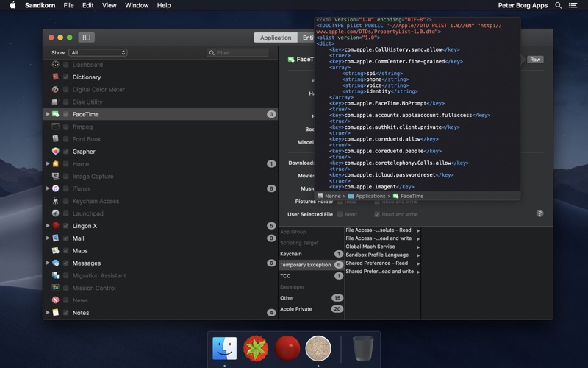Open the Window menu
588x368 pixels.
[137, 5]
